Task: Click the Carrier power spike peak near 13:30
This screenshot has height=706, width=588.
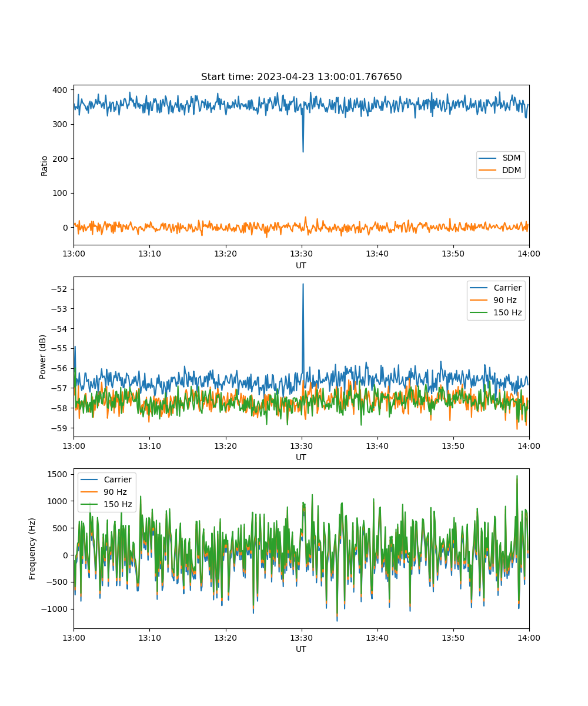Action: (x=303, y=284)
